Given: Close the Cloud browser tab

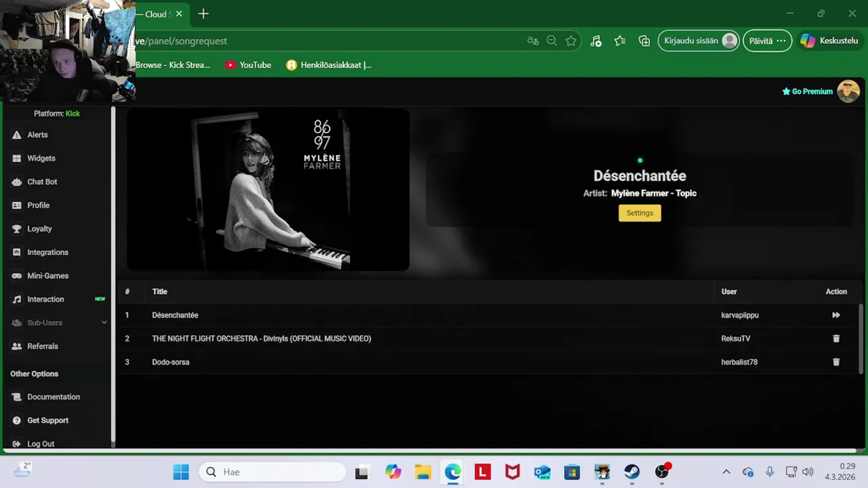Looking at the screenshot, I should (179, 14).
